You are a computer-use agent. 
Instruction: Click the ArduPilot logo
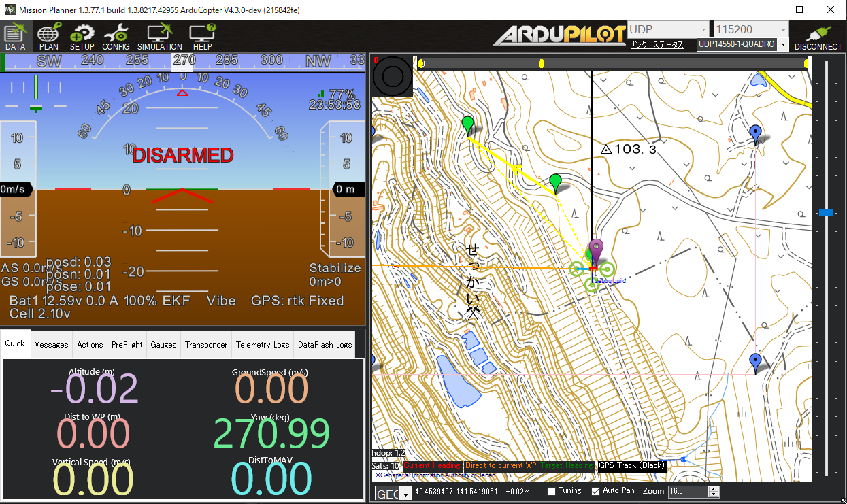[x=559, y=35]
